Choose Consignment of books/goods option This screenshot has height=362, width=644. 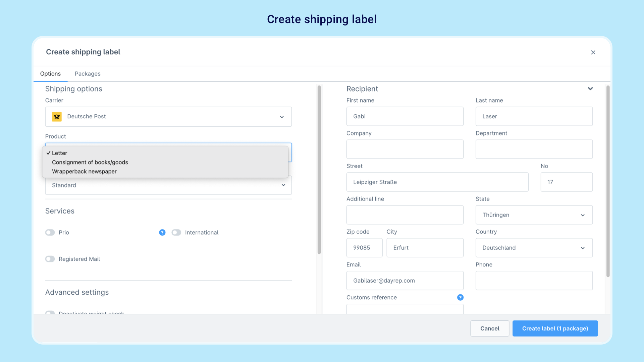point(165,162)
